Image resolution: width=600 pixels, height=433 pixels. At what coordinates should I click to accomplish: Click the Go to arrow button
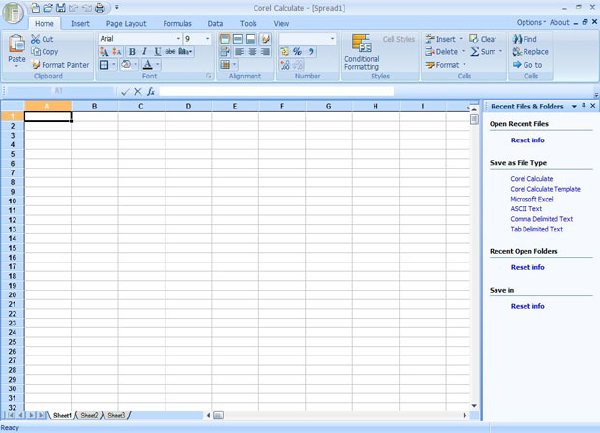click(x=528, y=65)
